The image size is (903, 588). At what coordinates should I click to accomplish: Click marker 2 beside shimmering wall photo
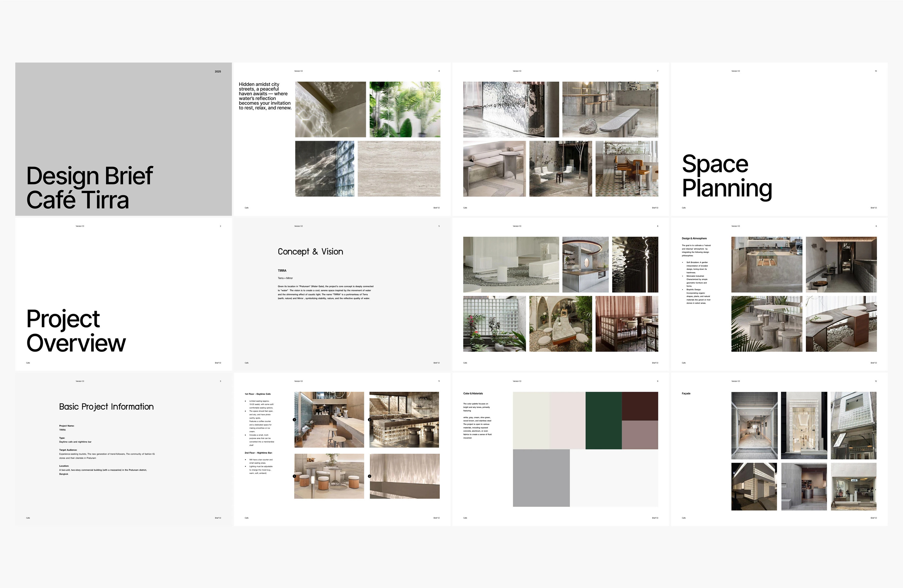[x=370, y=476]
